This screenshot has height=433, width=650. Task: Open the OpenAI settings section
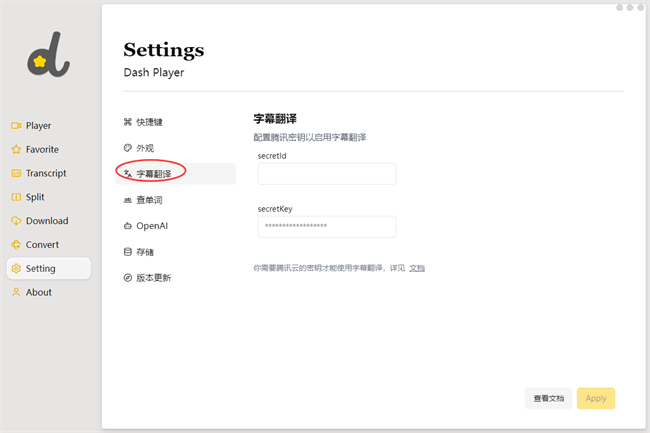point(175,226)
